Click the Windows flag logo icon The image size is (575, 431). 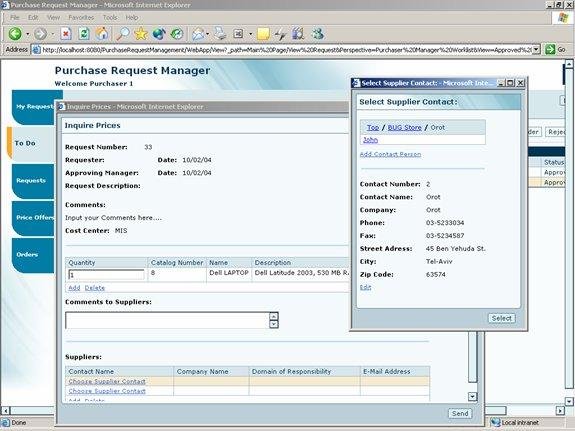pyautogui.click(x=563, y=17)
